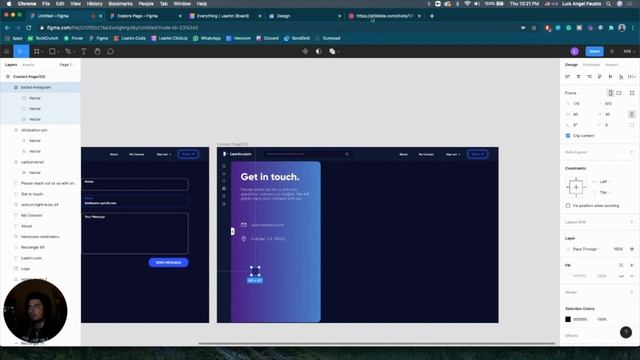
Task: Select landscape frame orientation
Action: tap(619, 93)
